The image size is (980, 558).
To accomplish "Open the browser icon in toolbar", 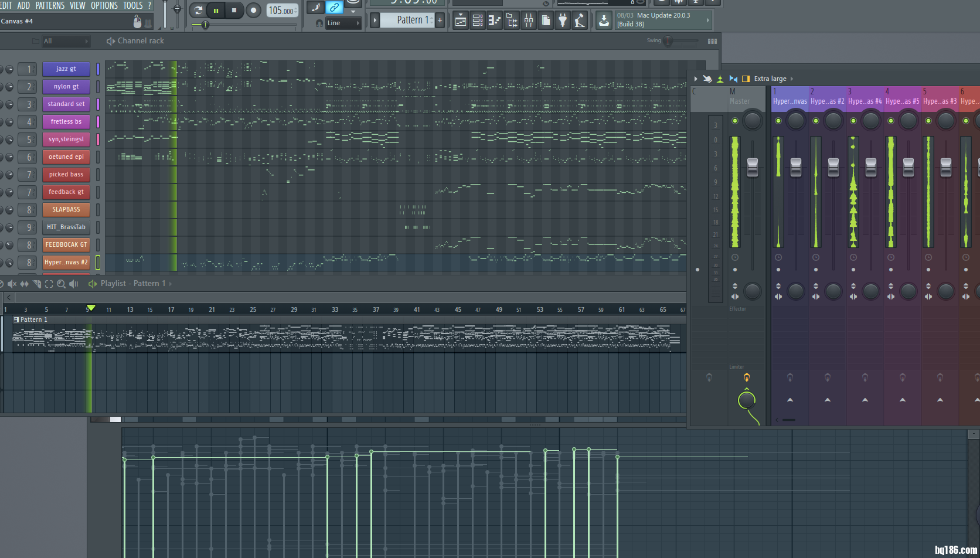I will click(512, 21).
